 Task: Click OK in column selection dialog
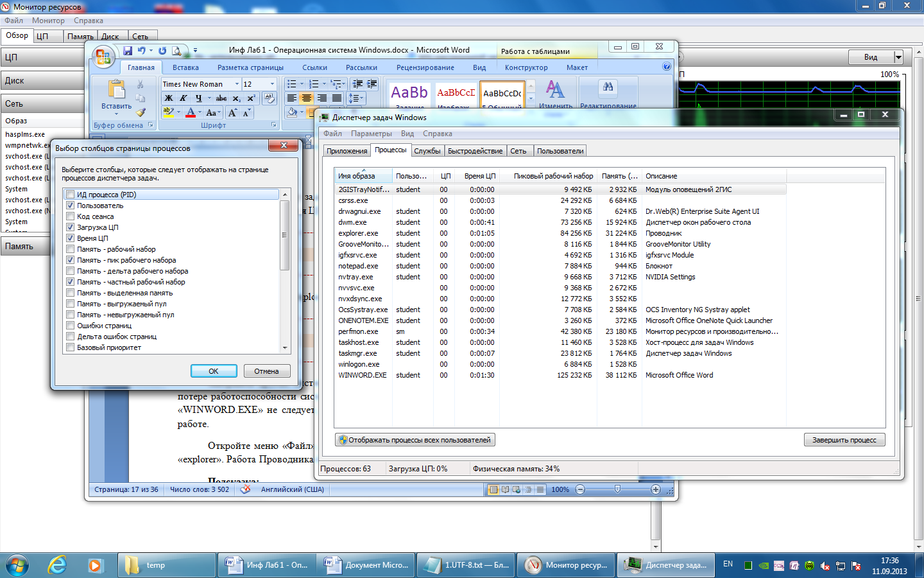tap(214, 371)
